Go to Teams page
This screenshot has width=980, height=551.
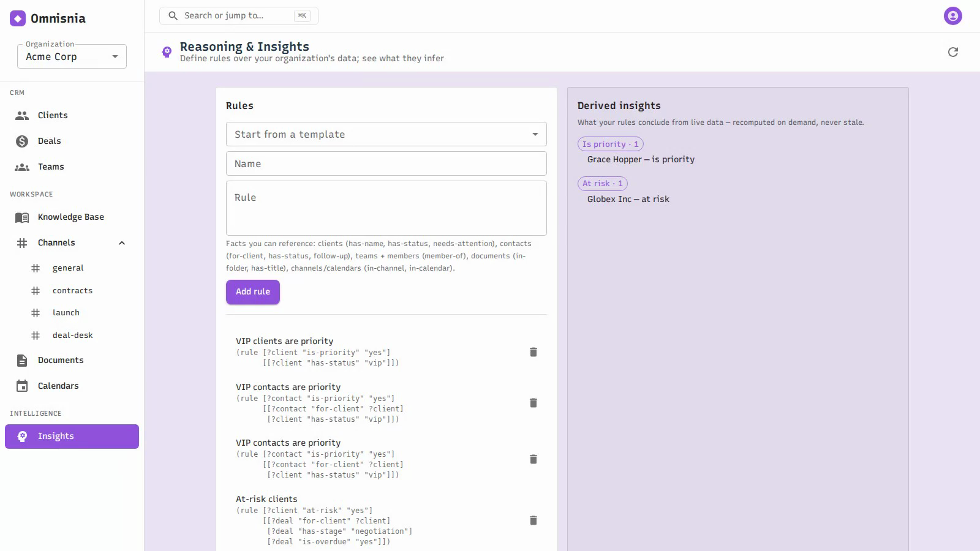point(72,167)
